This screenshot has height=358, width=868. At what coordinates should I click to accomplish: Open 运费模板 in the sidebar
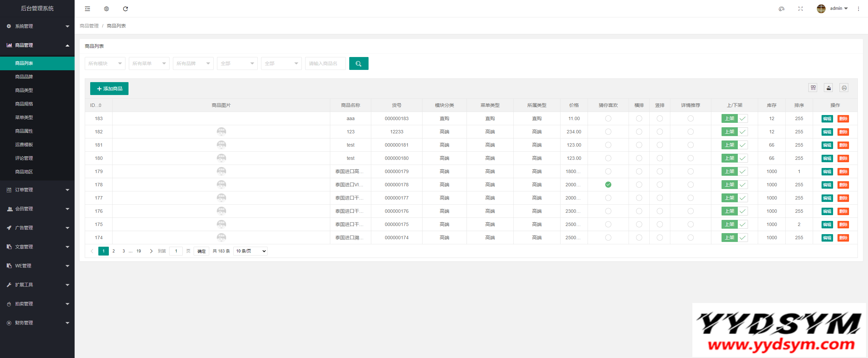click(24, 145)
